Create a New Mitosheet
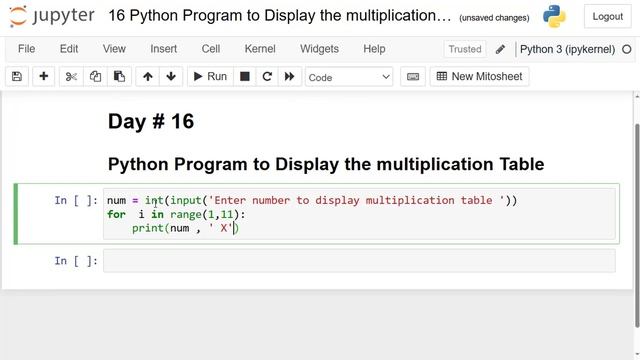The image size is (640, 360). coord(479,76)
